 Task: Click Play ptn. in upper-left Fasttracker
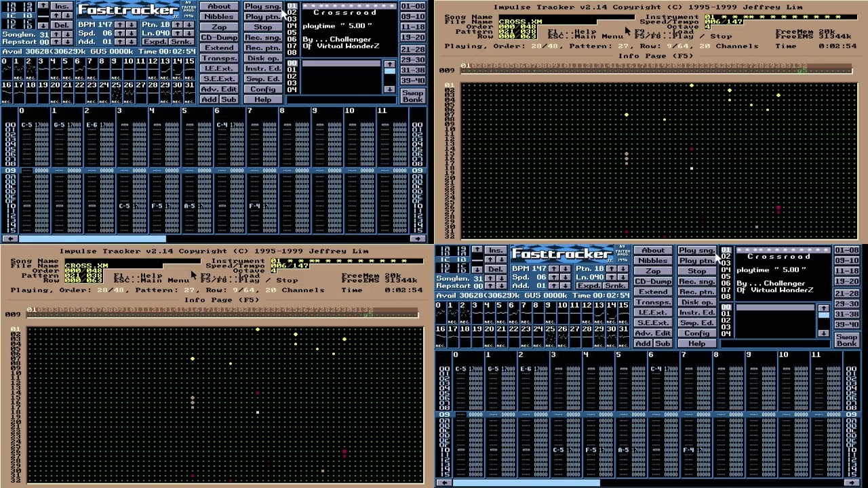263,17
